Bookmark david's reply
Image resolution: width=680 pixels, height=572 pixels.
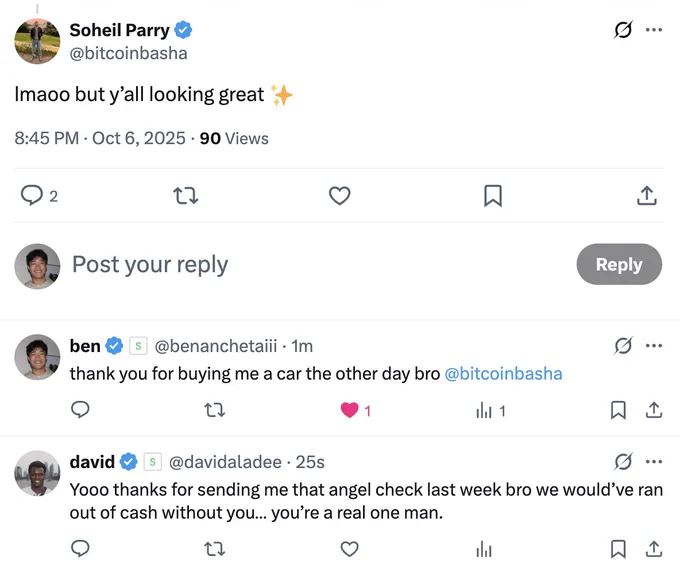(618, 548)
